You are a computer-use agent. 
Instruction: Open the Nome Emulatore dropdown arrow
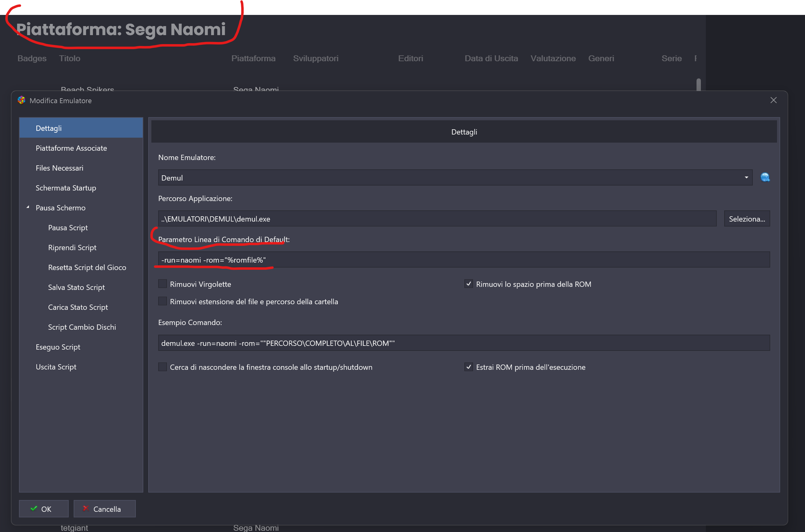(x=746, y=177)
